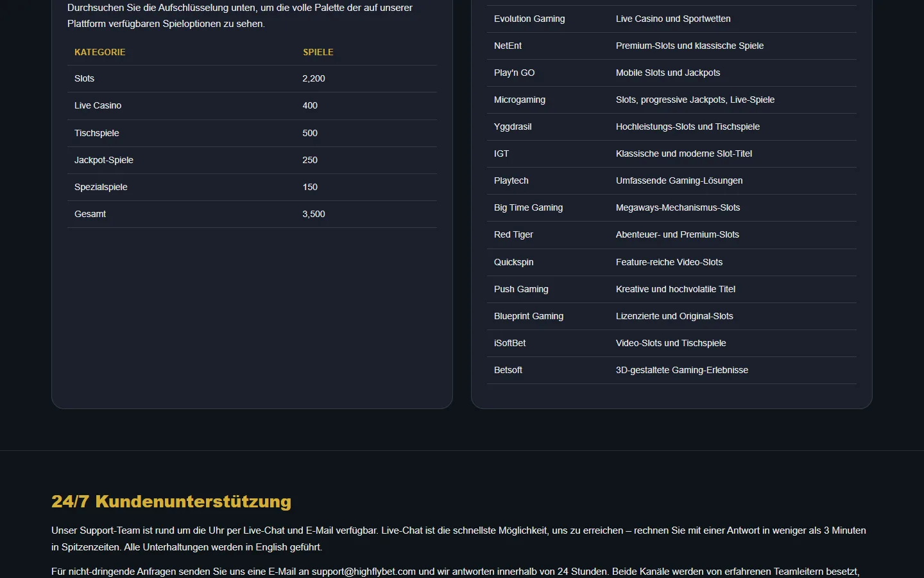Click 'Lizenzierte und Original-Slots' description
Viewport: 924px width, 578px height.
674,316
